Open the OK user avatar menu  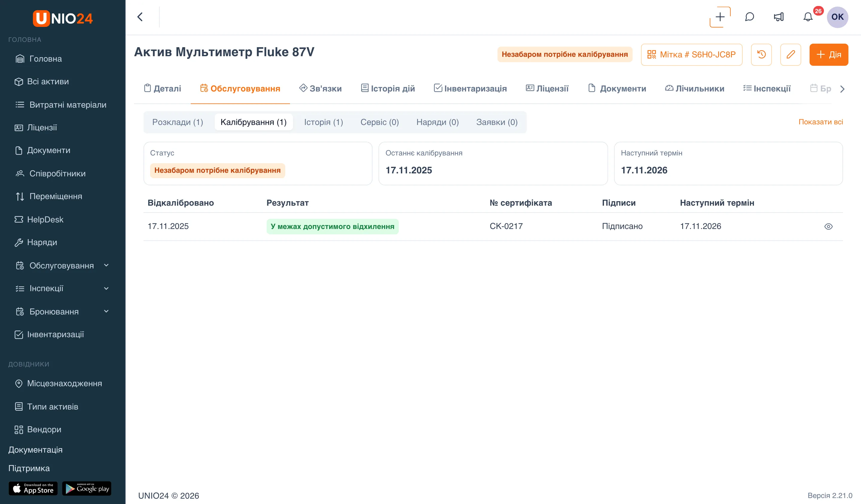coord(837,17)
